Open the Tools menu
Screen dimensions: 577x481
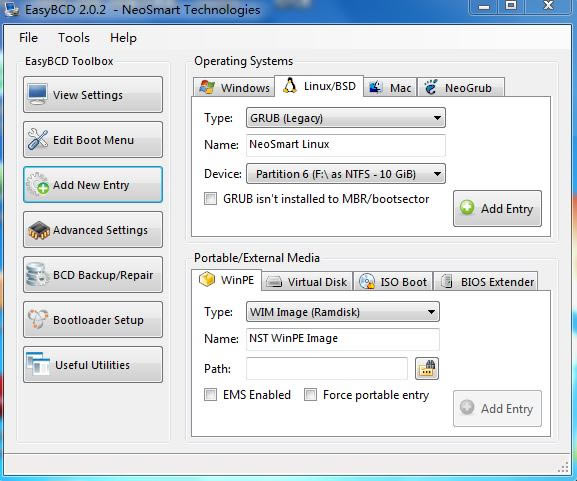74,38
